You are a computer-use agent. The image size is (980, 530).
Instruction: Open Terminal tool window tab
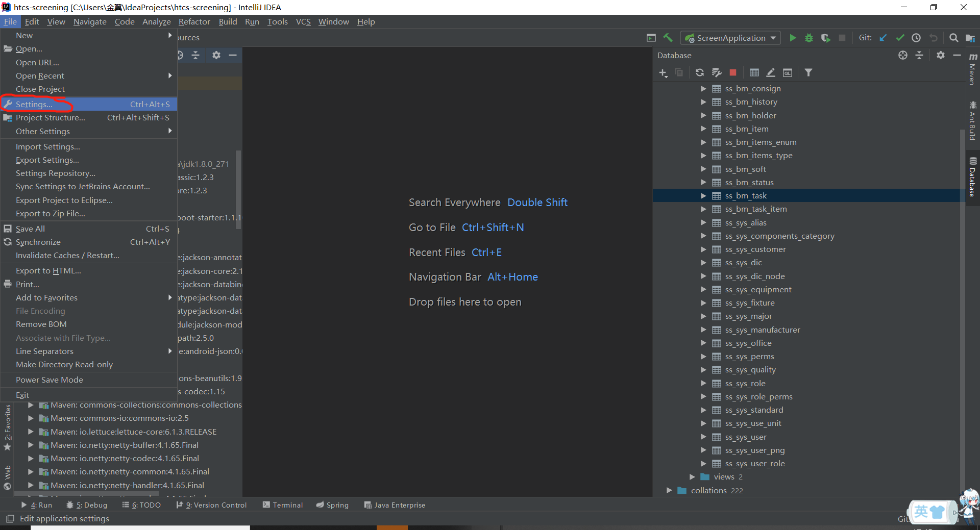283,505
